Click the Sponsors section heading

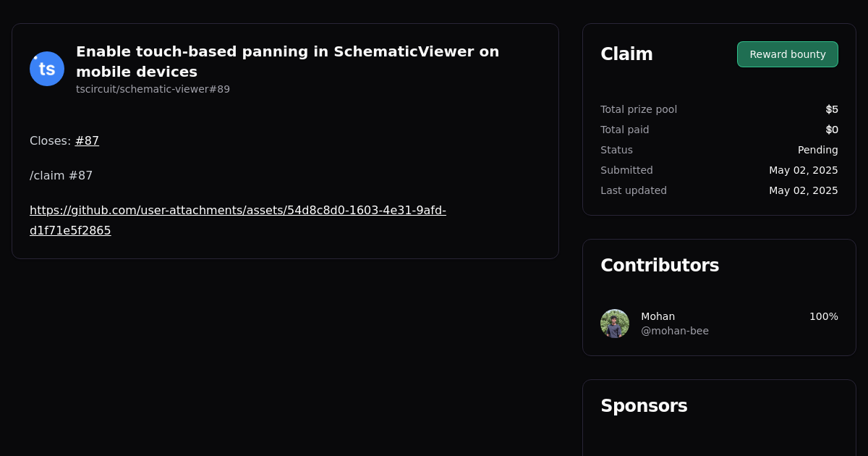tap(643, 406)
